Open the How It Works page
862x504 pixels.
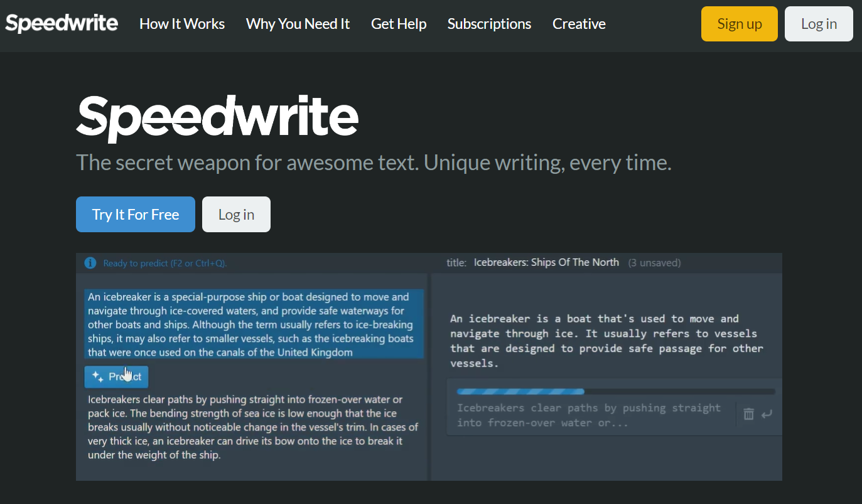click(x=182, y=24)
